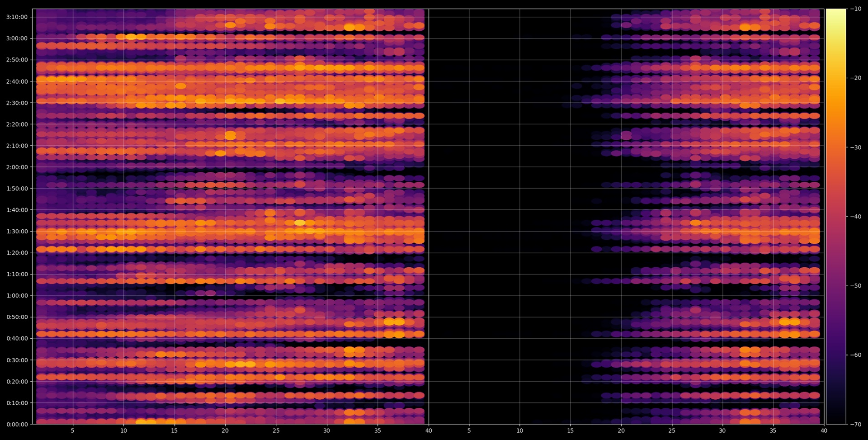Pick the 1:00:00 y-axis tick label
868x440 pixels.
pyautogui.click(x=17, y=296)
